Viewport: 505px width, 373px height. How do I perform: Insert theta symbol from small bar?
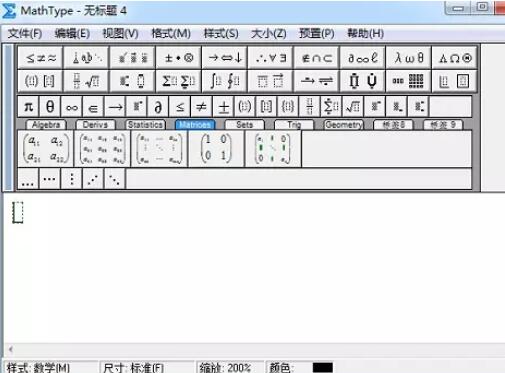(x=50, y=107)
